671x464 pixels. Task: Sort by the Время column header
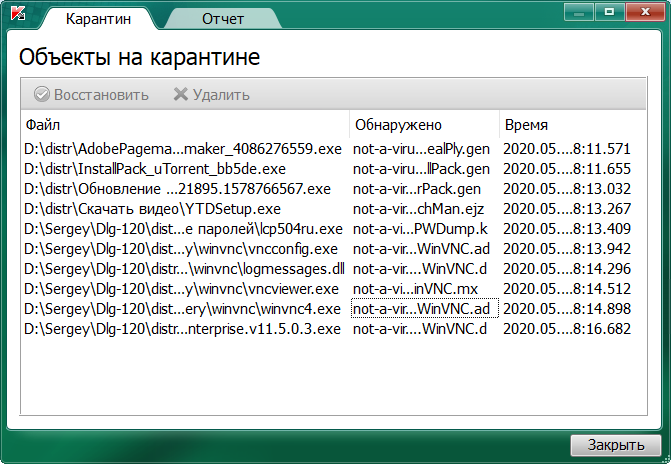point(573,125)
